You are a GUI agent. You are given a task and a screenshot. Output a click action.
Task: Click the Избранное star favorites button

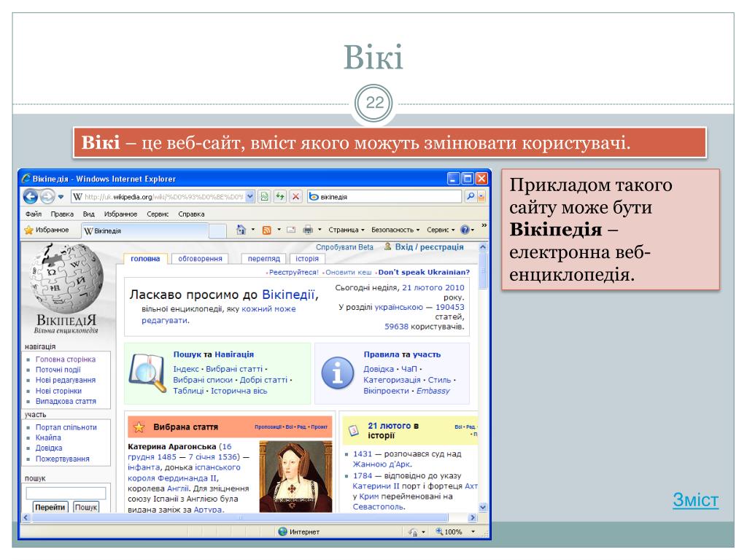[x=46, y=230]
